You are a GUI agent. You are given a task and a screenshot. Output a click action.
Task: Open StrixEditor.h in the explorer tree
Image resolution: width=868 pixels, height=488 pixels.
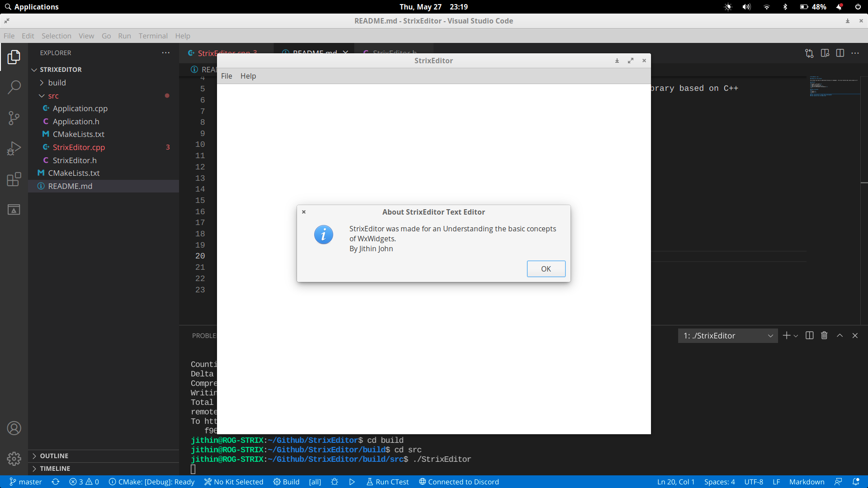coord(75,160)
